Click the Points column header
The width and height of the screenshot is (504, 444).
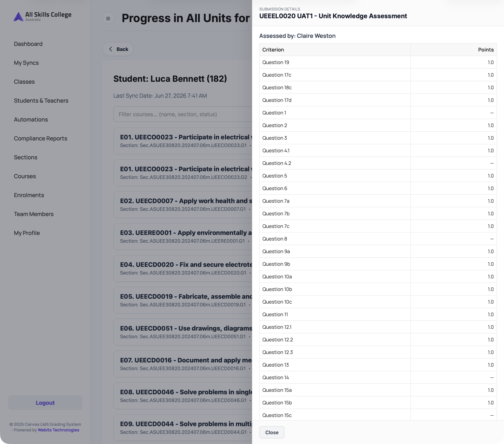point(453,50)
